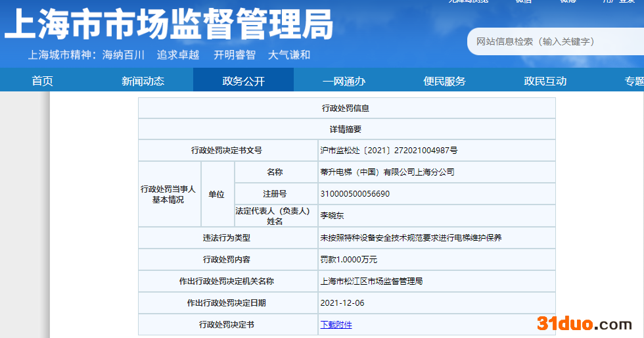Click the penalty document number 沪市监松处 cell
Screen dimensions: 644x338
(389, 151)
